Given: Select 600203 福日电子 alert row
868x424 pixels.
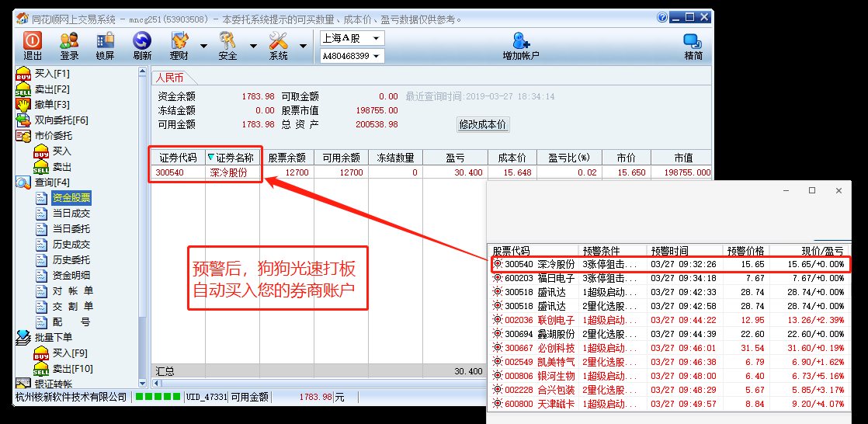Looking at the screenshot, I should pos(669,279).
